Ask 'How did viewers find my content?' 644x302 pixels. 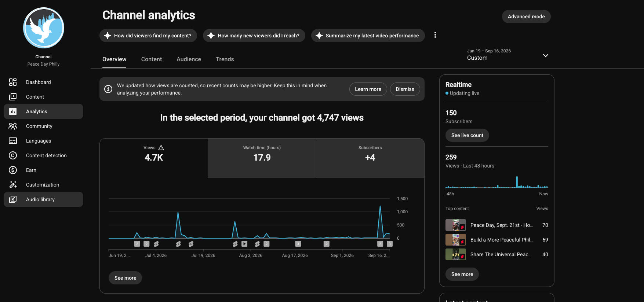point(148,36)
